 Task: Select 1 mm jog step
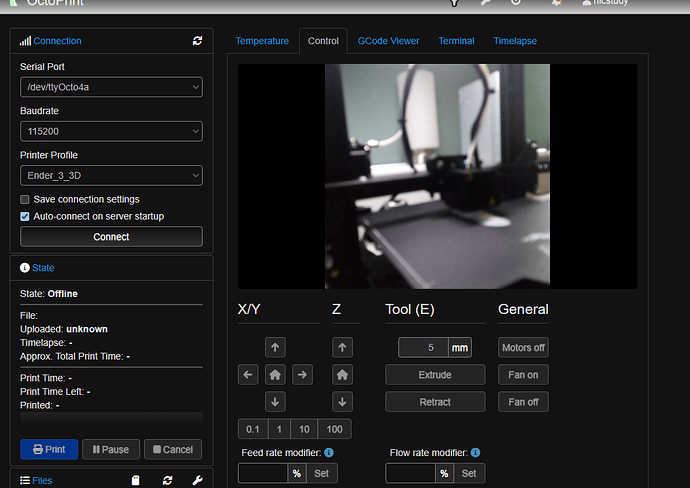[279, 429]
